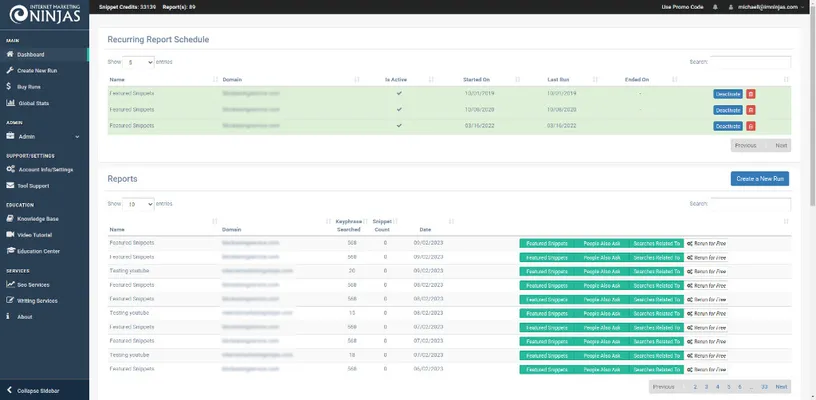Click the Reports table search field
Image resolution: width=816 pixels, height=400 pixels.
click(750, 203)
